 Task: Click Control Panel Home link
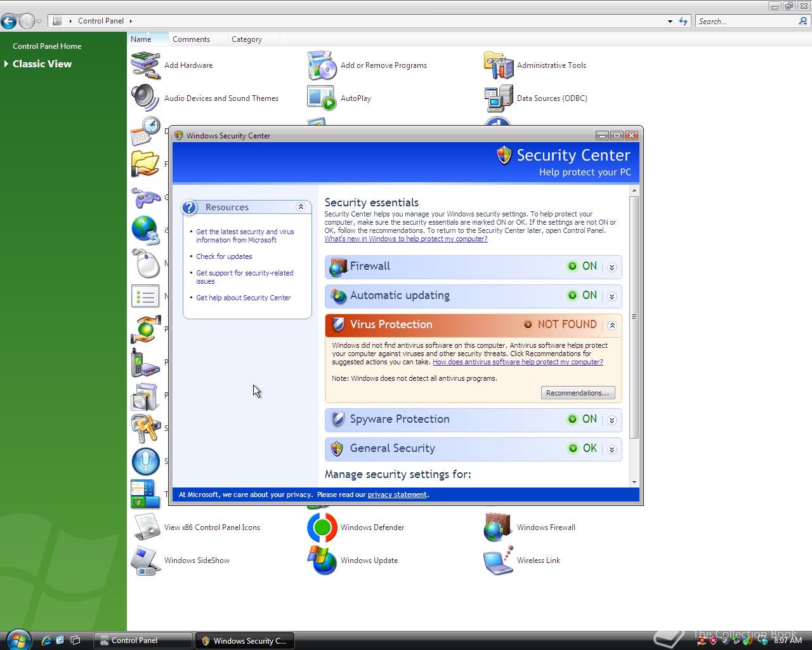pos(47,46)
